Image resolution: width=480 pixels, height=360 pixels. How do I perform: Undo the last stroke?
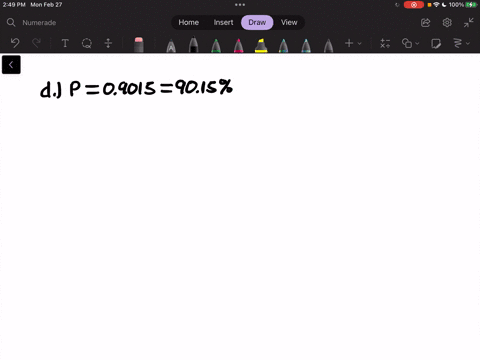pyautogui.click(x=15, y=43)
